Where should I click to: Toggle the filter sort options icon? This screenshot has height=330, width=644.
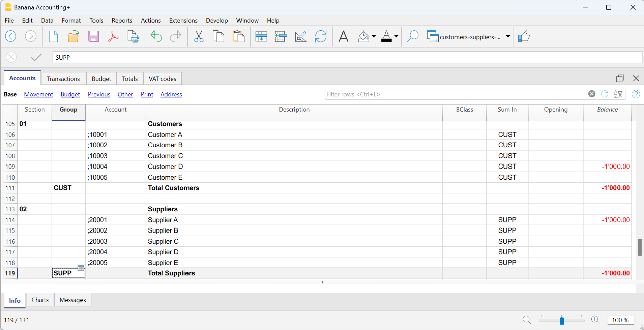pos(618,94)
